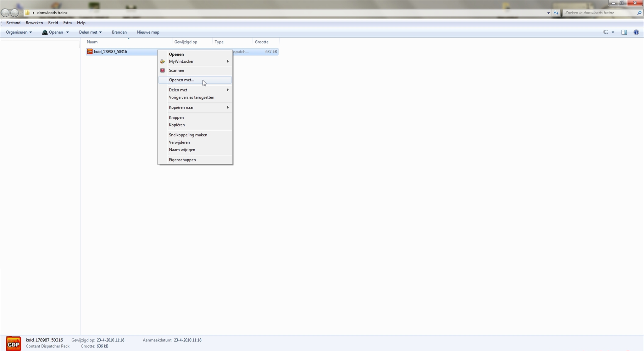Screen dimensions: 644x351
Task: Choose Verwijderen in the context menu
Action: point(195,142)
